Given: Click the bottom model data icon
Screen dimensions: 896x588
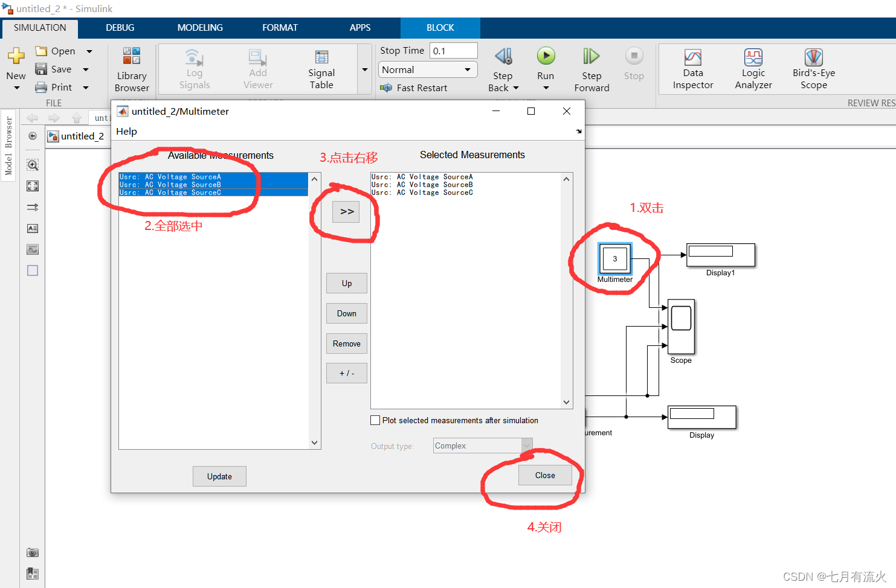Looking at the screenshot, I should pos(33,574).
